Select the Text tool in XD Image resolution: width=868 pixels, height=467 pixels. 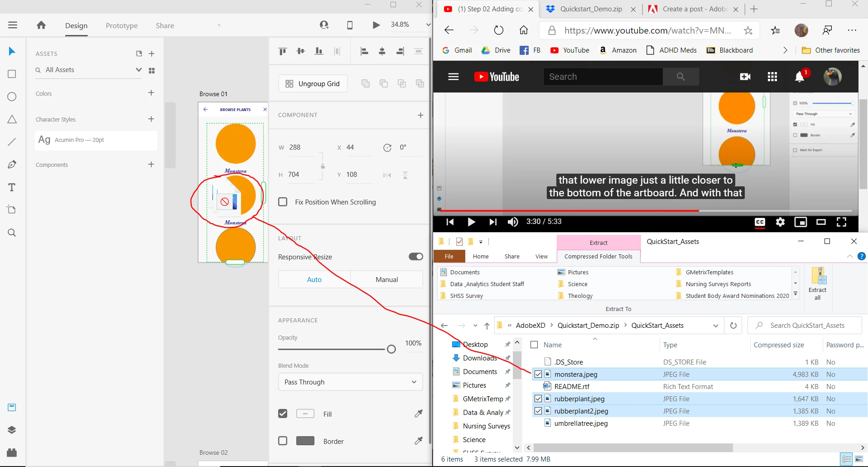click(x=12, y=187)
